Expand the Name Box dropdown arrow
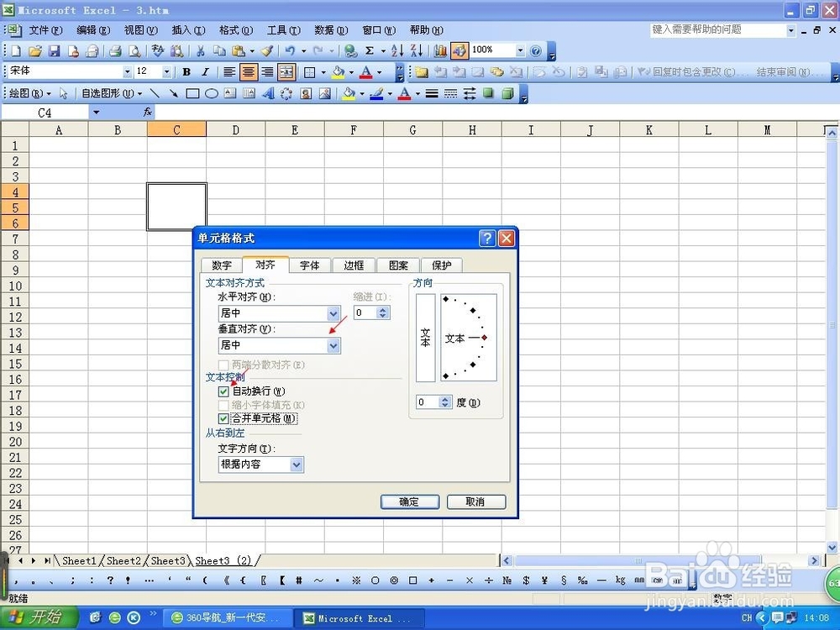The height and width of the screenshot is (630, 840). tap(97, 112)
